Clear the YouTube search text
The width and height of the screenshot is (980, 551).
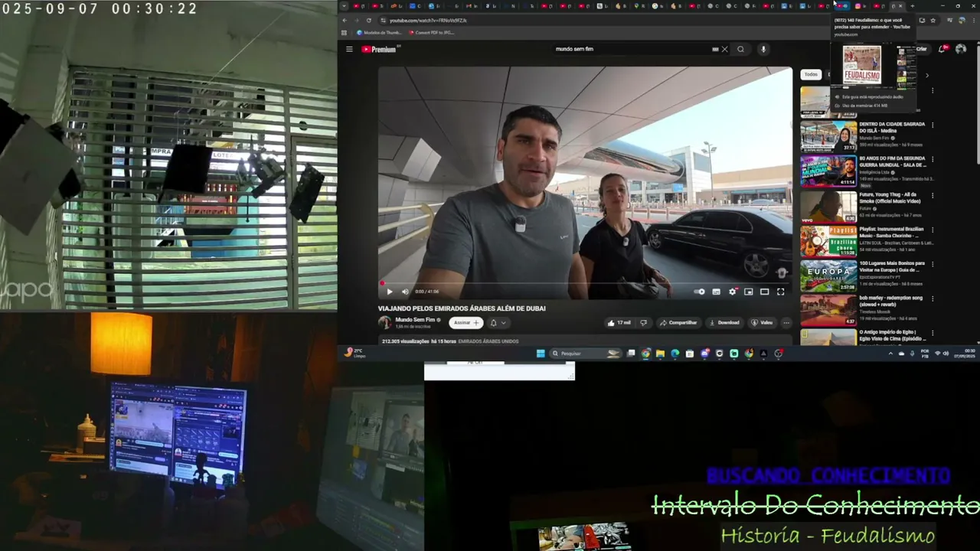click(x=724, y=49)
